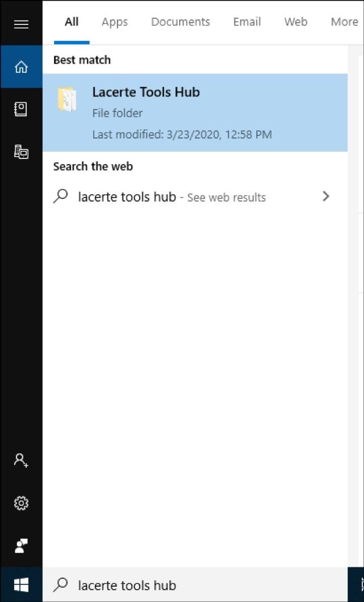Switch to the Documents tab

tap(181, 22)
